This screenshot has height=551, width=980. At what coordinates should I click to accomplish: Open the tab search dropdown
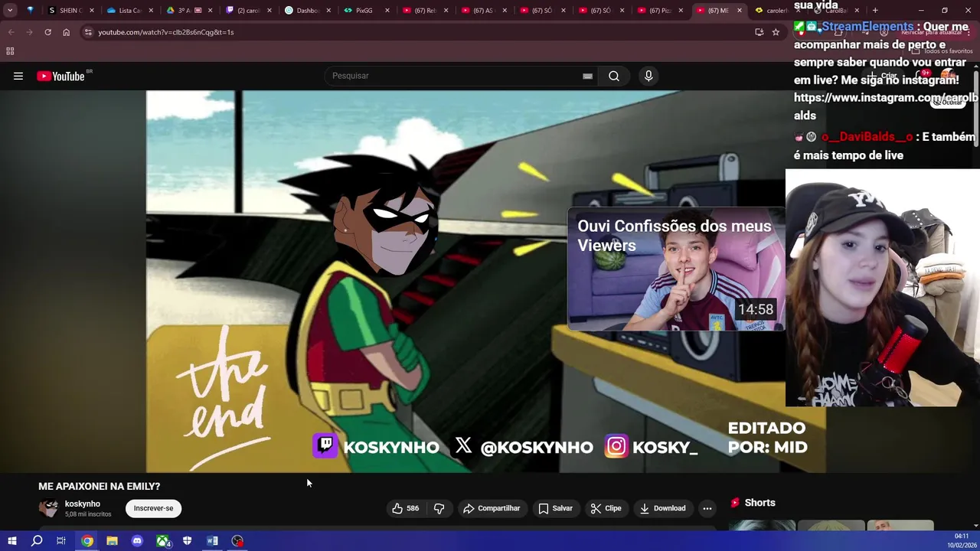(x=10, y=11)
